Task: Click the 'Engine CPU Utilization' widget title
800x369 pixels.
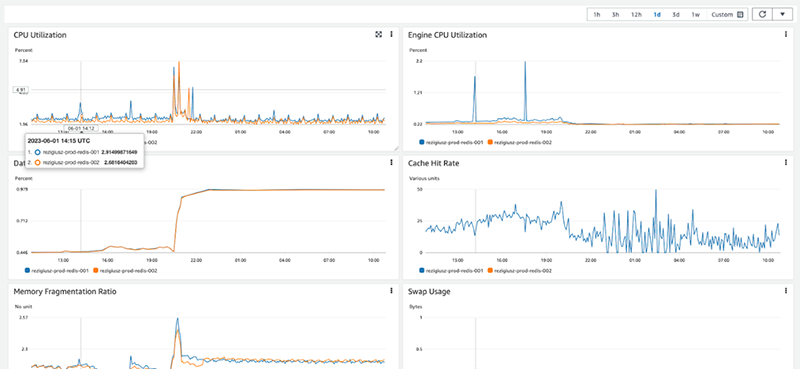Action: (x=447, y=35)
